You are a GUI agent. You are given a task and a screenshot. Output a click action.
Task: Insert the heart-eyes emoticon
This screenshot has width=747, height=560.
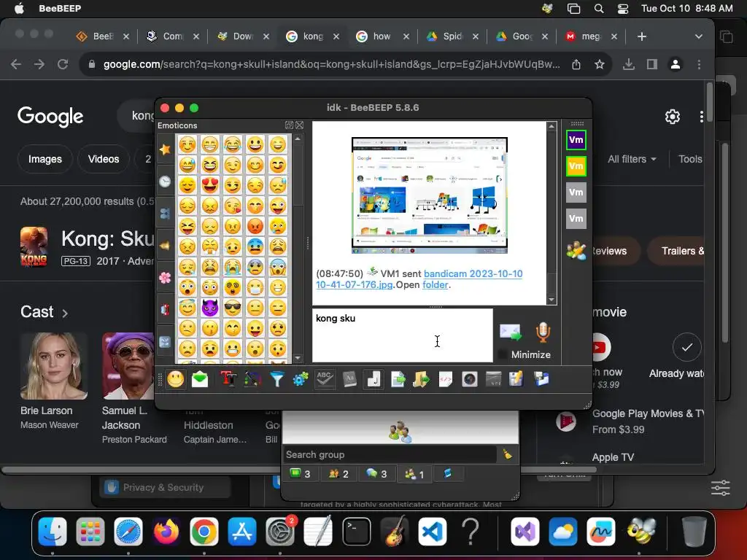[209, 184]
